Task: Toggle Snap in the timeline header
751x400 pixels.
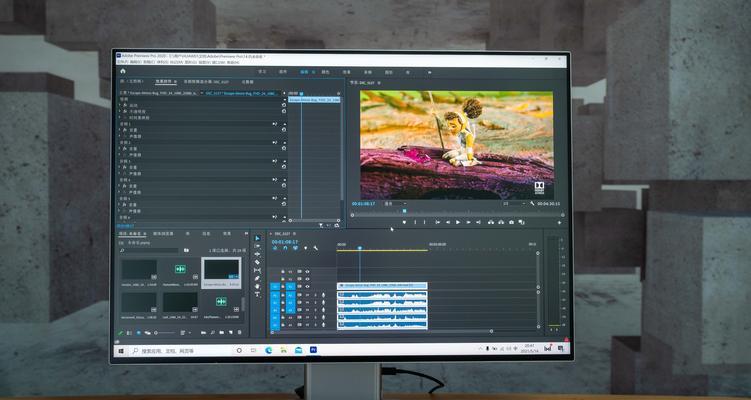Action: (x=285, y=248)
